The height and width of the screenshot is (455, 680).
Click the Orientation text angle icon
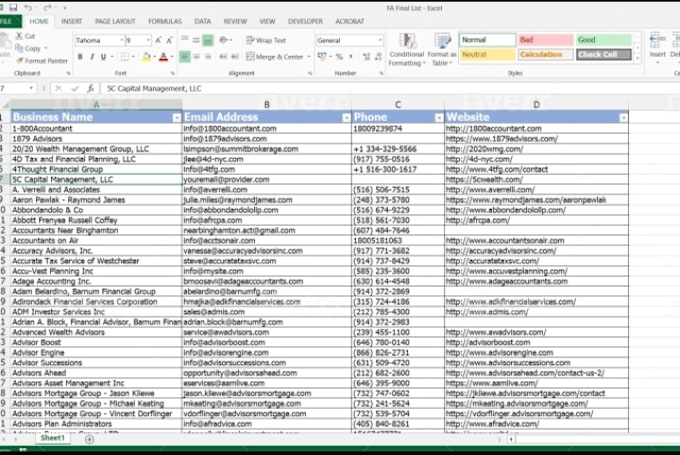coord(223,40)
